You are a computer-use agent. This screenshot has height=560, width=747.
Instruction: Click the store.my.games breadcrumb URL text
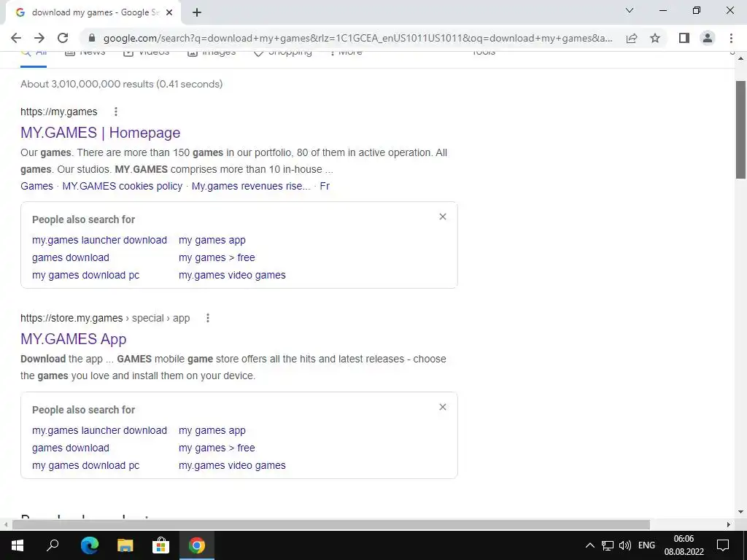(x=105, y=318)
